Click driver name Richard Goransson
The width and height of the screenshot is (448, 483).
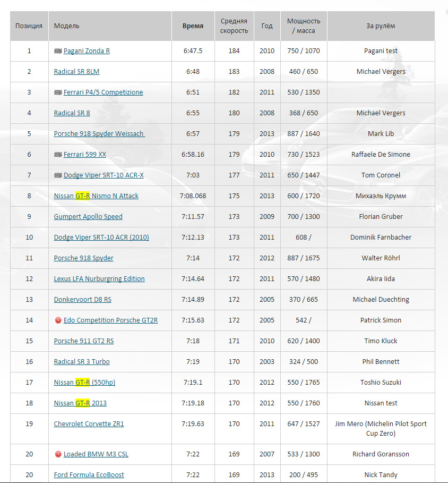(381, 454)
